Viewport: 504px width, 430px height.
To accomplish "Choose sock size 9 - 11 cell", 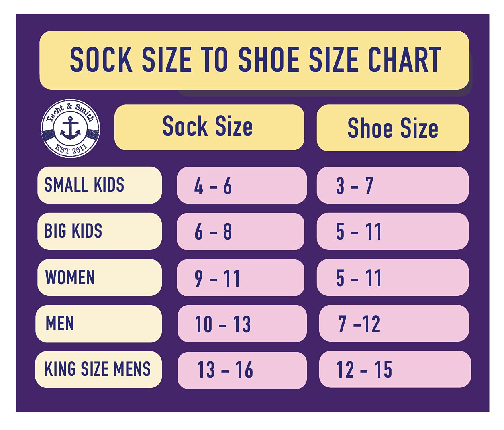I will [x=240, y=278].
